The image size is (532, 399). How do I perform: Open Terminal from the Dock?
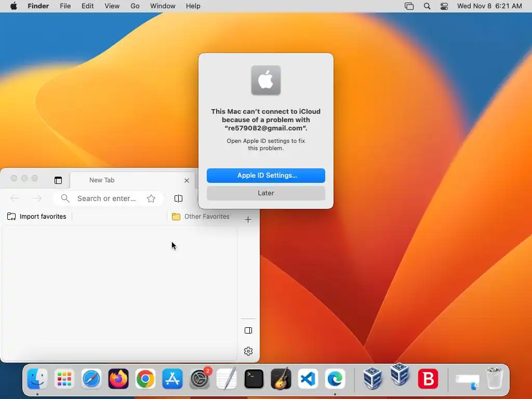click(x=254, y=379)
